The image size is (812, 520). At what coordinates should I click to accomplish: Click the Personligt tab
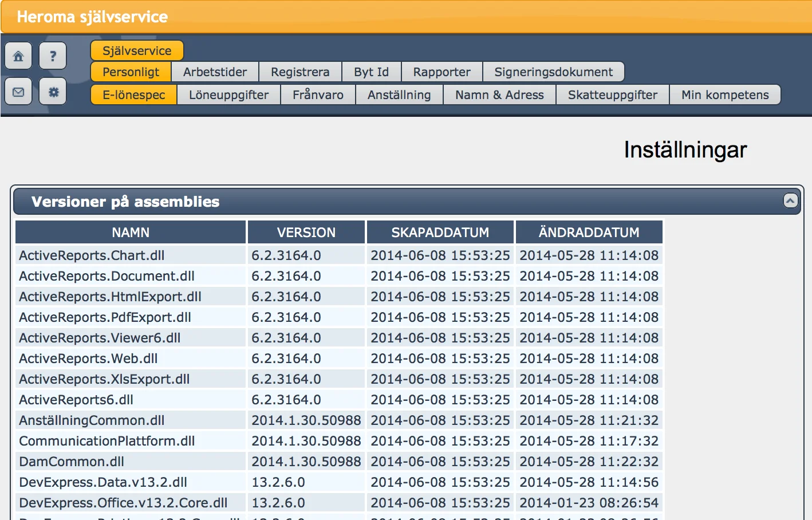click(x=131, y=72)
